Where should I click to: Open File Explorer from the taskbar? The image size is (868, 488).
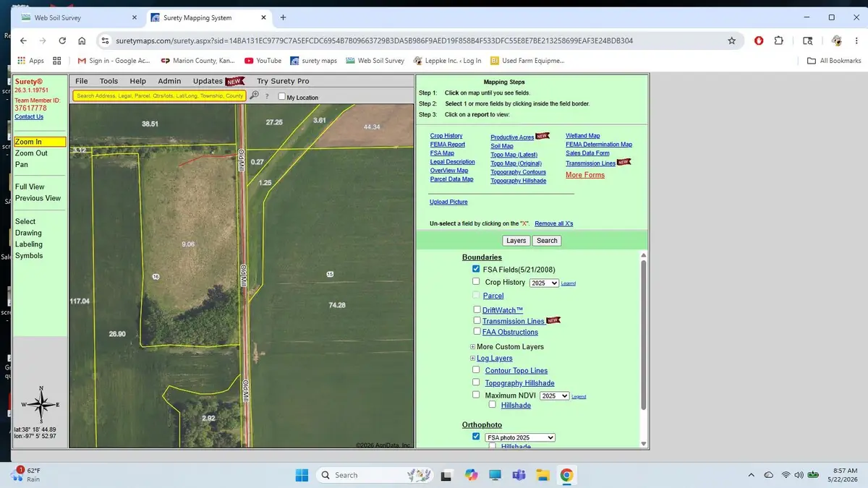[542, 475]
